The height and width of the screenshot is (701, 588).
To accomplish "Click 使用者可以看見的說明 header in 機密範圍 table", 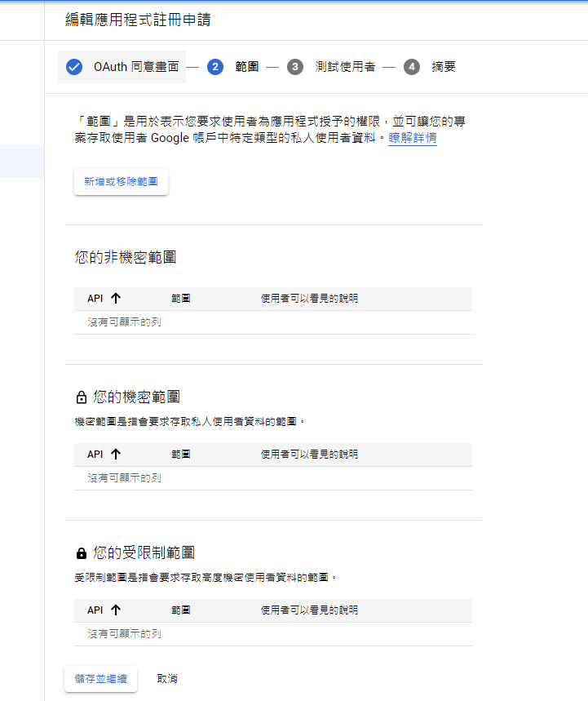I will [x=309, y=455].
